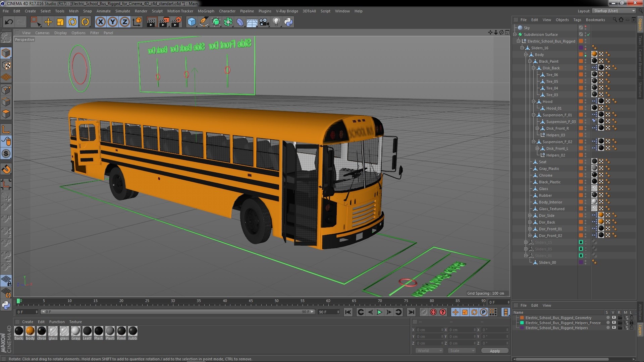Viewport: 644px width, 362px height.
Task: Toggle Subdivision Surface enable checkmark
Action: [589, 35]
